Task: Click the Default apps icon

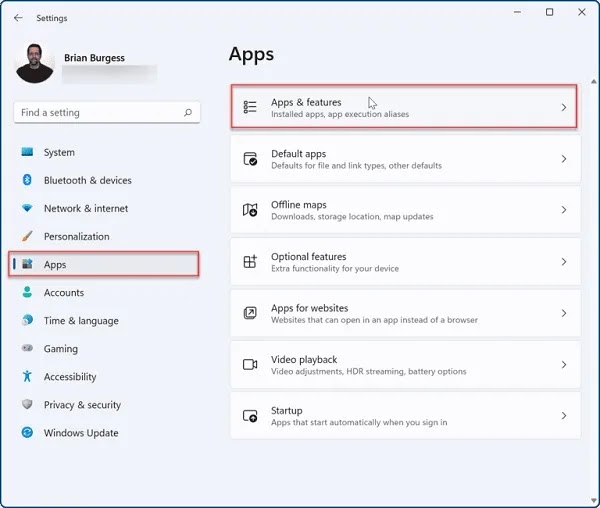Action: 250,159
